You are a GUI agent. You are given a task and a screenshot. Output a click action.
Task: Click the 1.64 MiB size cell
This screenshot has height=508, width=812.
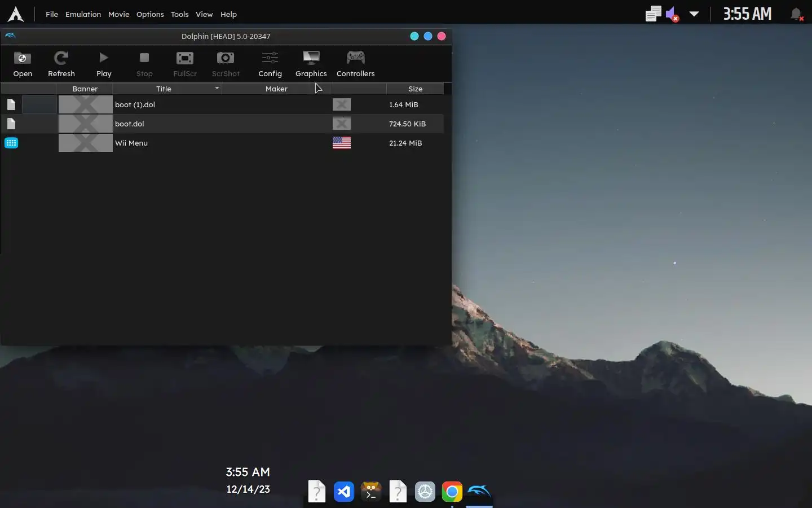click(x=404, y=104)
